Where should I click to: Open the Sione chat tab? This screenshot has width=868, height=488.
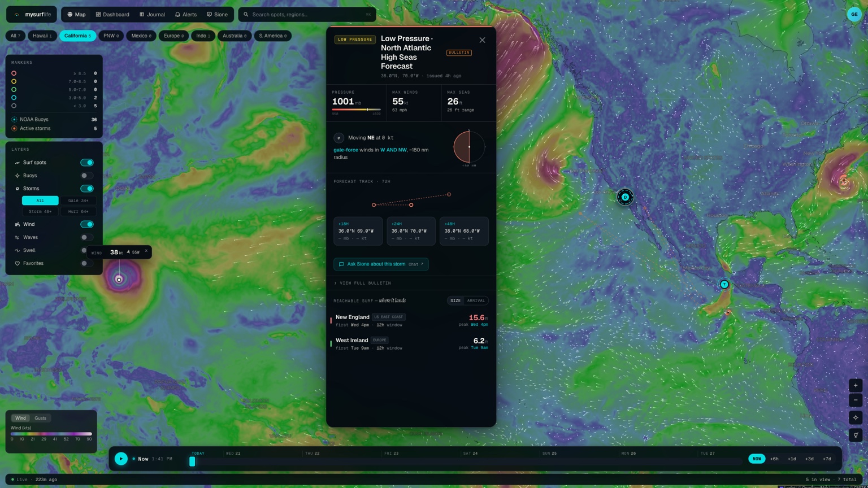217,14
